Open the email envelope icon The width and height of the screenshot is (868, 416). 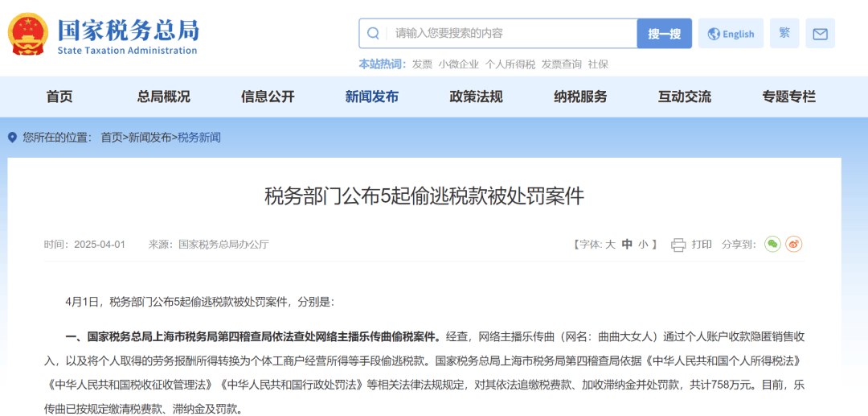tap(820, 34)
